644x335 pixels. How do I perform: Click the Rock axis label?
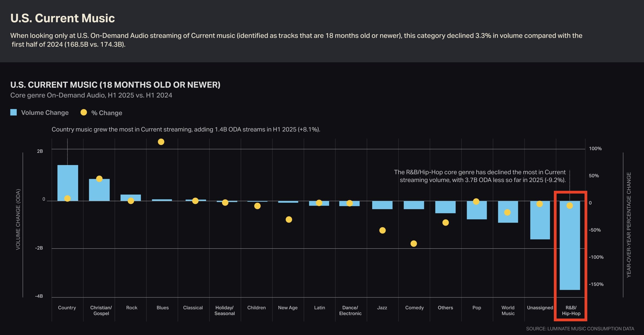pyautogui.click(x=132, y=308)
